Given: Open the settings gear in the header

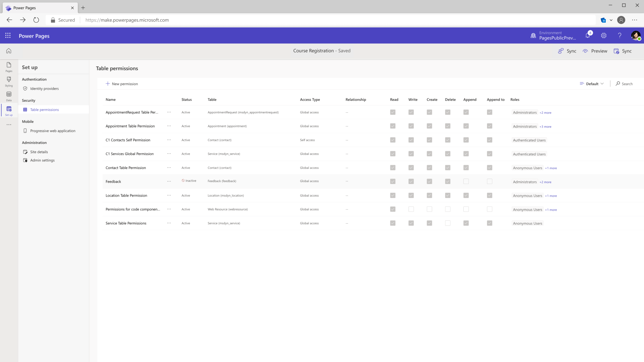Looking at the screenshot, I should coord(604,36).
